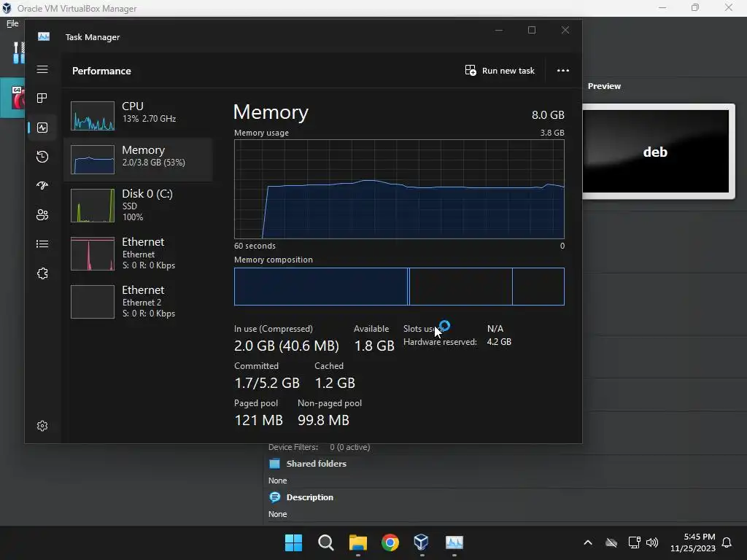The width and height of the screenshot is (747, 560).
Task: Click Task Manager title bar icon
Action: 44,36
